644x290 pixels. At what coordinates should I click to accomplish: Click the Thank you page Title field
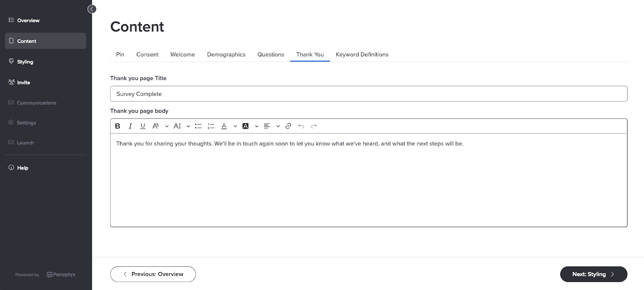[369, 93]
